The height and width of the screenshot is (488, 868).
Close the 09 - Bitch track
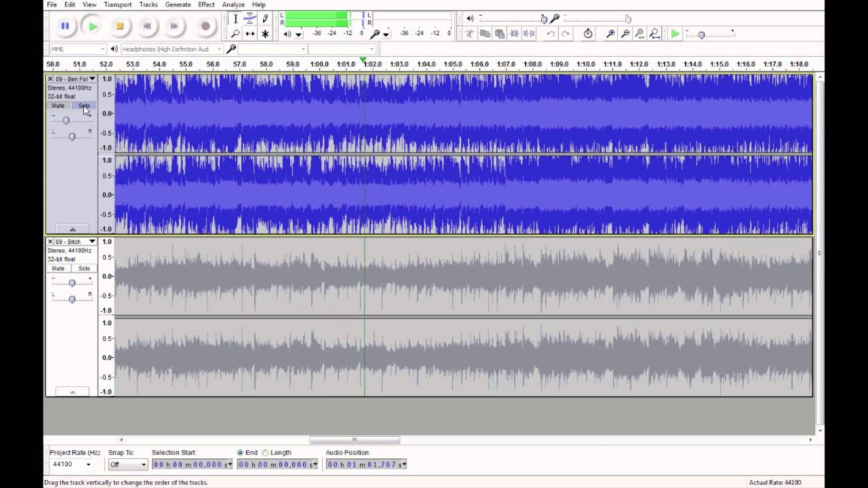50,241
